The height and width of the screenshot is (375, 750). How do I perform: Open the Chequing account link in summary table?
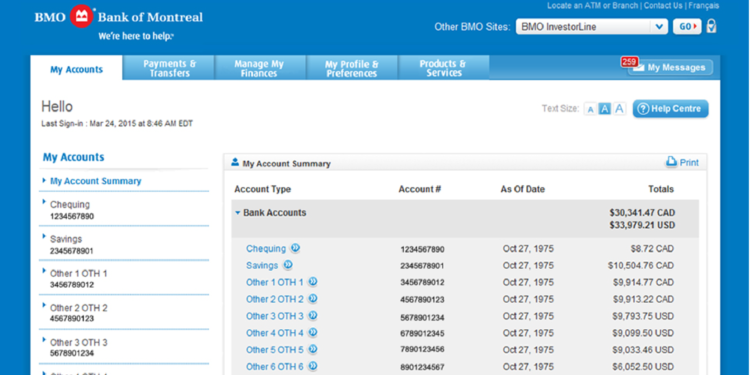coord(266,249)
